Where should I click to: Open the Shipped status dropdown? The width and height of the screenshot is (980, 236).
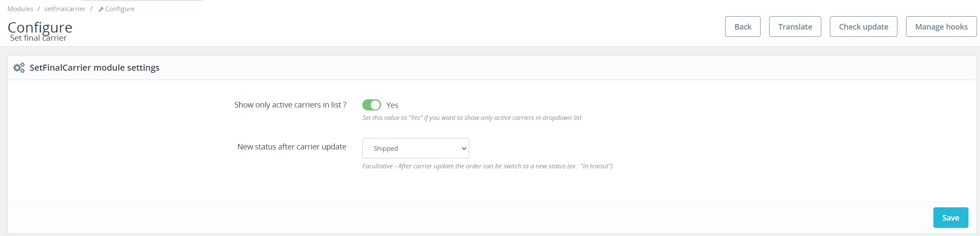pos(415,148)
